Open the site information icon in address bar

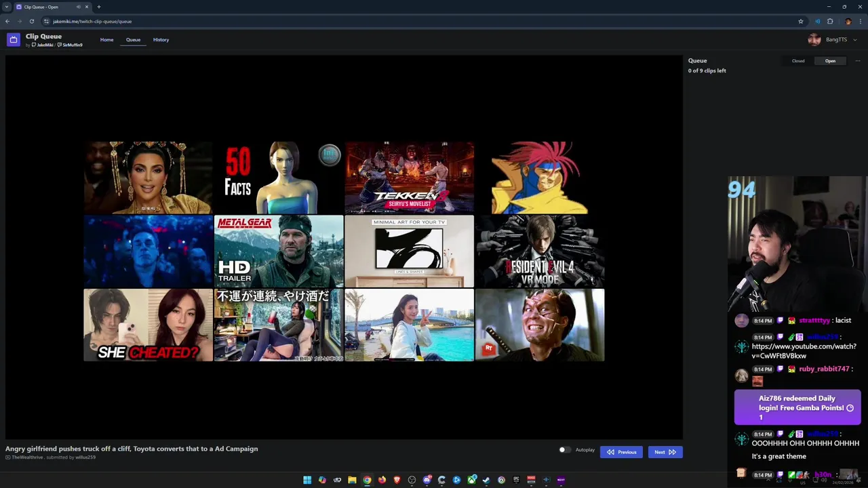[x=46, y=21]
